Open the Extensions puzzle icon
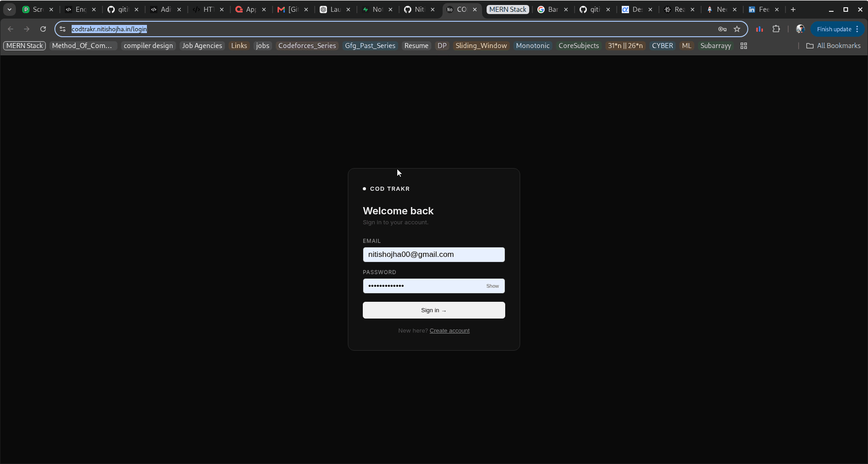The height and width of the screenshot is (464, 868). point(776,29)
